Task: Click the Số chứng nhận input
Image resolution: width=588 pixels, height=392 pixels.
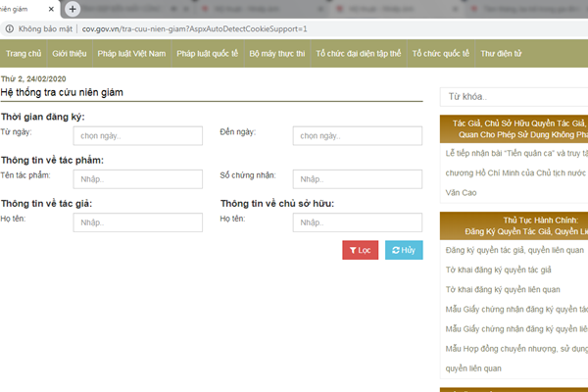Action: (358, 179)
